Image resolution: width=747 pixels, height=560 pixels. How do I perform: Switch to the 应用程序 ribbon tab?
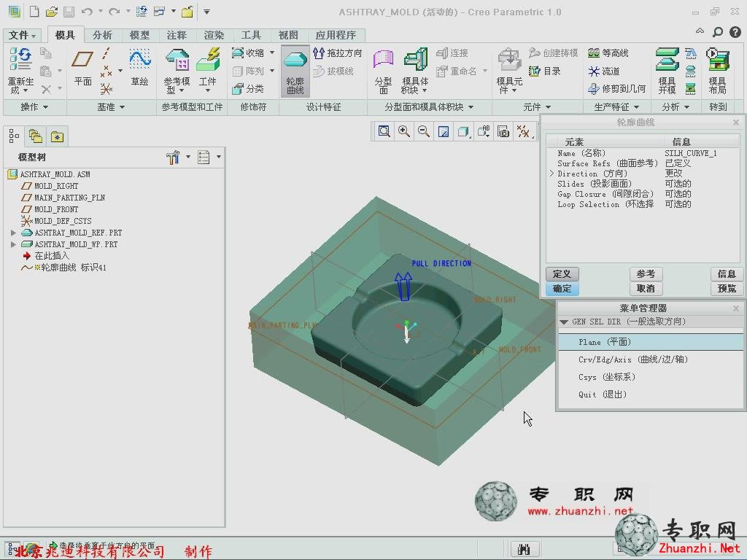[x=336, y=35]
